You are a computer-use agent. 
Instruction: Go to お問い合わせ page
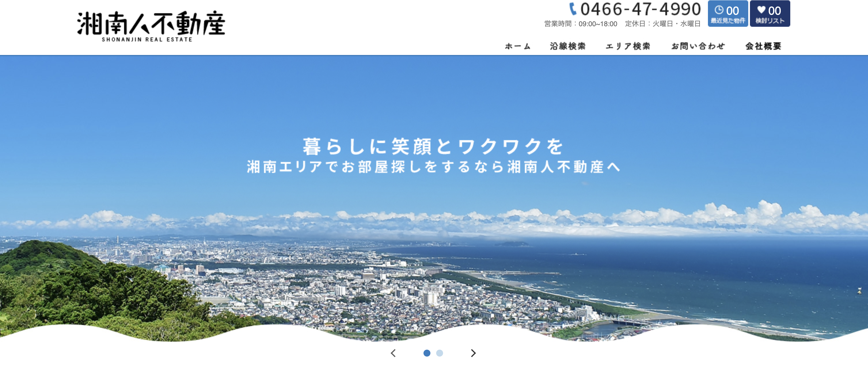pyautogui.click(x=698, y=46)
